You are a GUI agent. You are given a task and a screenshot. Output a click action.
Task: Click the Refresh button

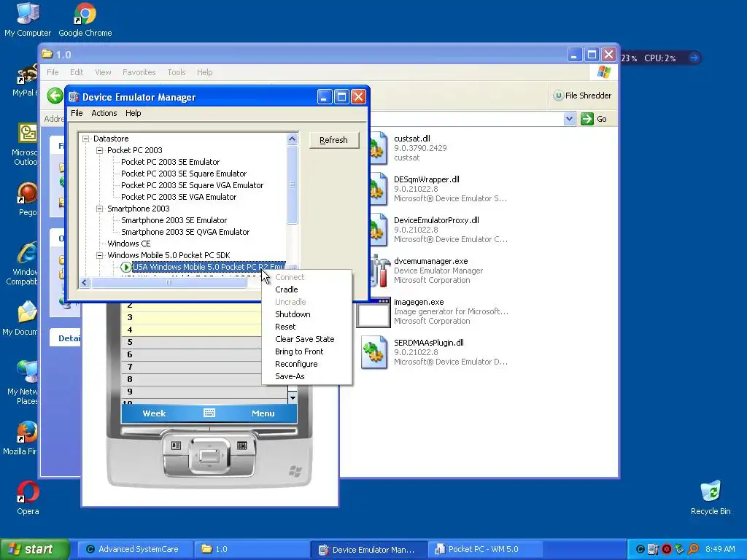[333, 140]
